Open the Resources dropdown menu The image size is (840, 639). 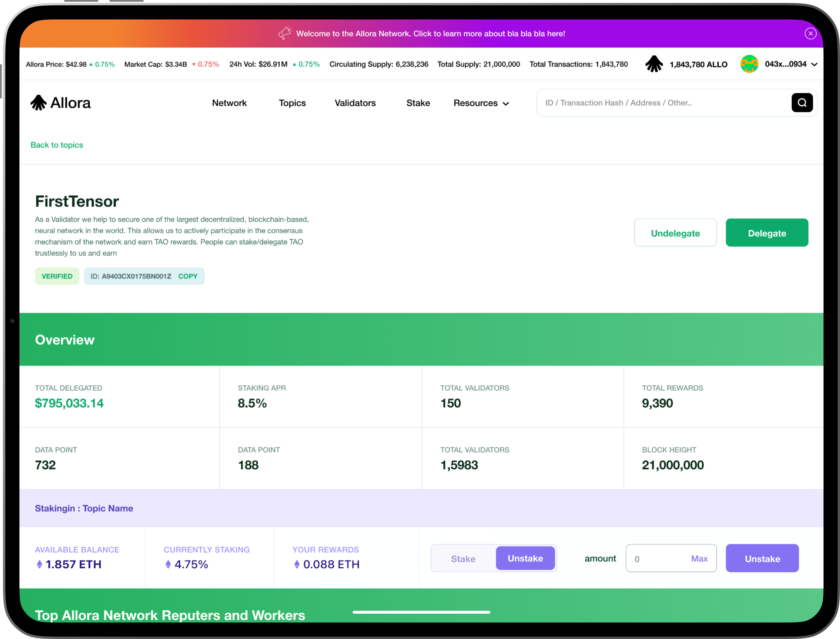pyautogui.click(x=481, y=103)
